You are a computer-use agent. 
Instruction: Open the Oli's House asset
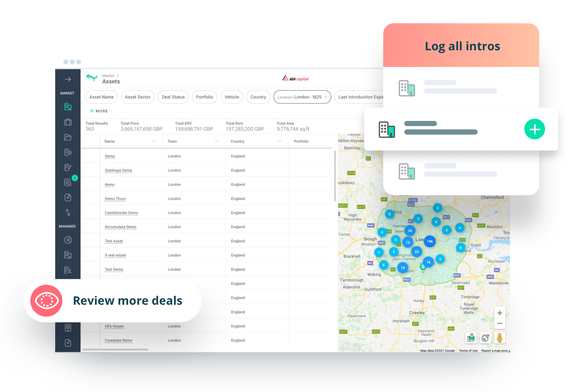pos(114,327)
